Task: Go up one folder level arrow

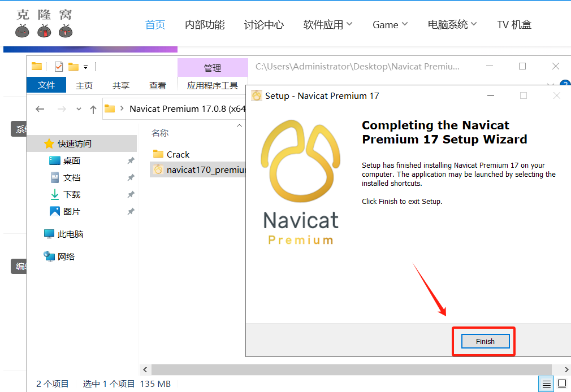Action: [x=93, y=109]
